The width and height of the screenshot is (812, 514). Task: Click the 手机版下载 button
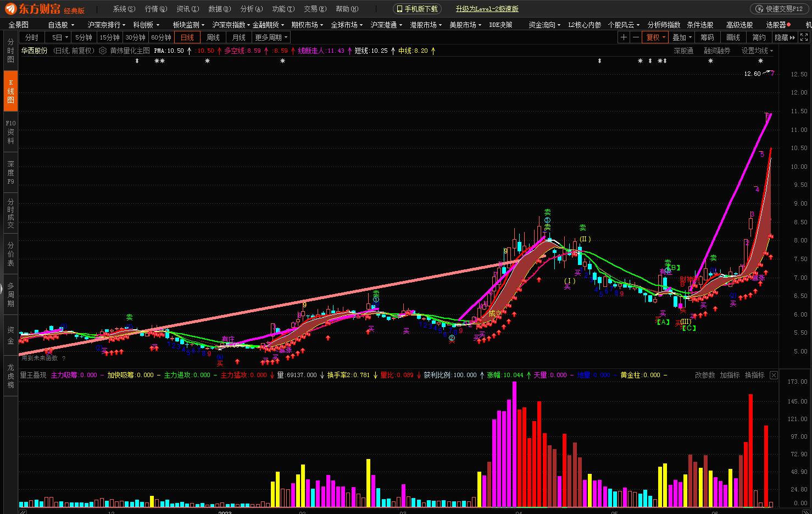(x=417, y=9)
